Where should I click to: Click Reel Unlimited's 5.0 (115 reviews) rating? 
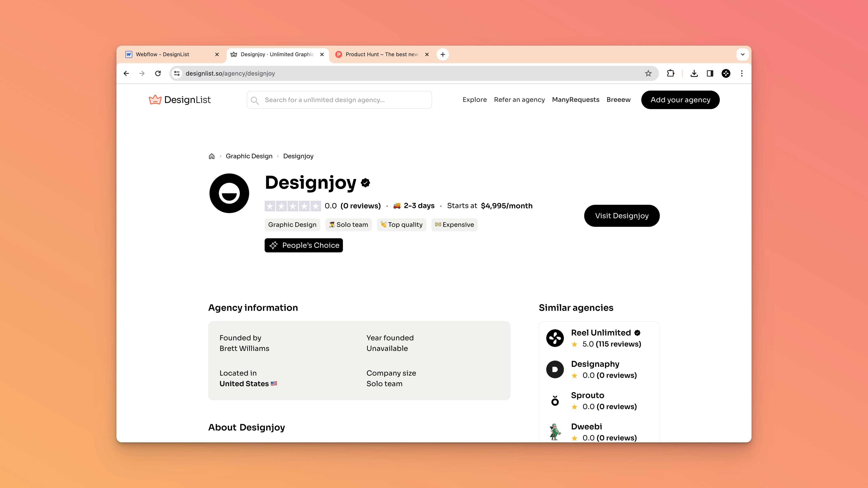point(606,344)
